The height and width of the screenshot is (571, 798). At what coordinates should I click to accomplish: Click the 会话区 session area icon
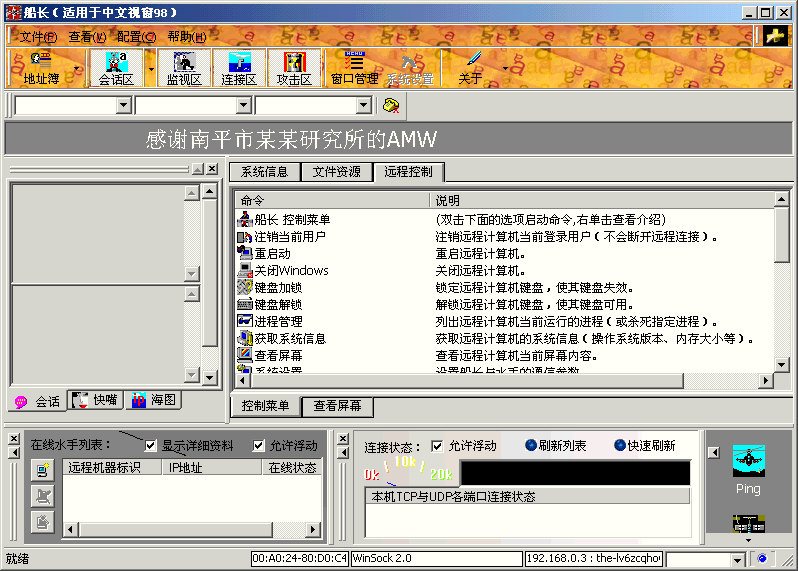(x=116, y=67)
